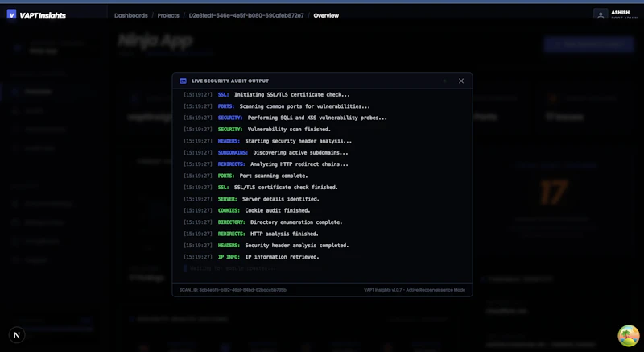Screen dimensions: 644x352
Task: Select log line 'Initiating SSL/TLS certificate check...'
Action: point(292,94)
